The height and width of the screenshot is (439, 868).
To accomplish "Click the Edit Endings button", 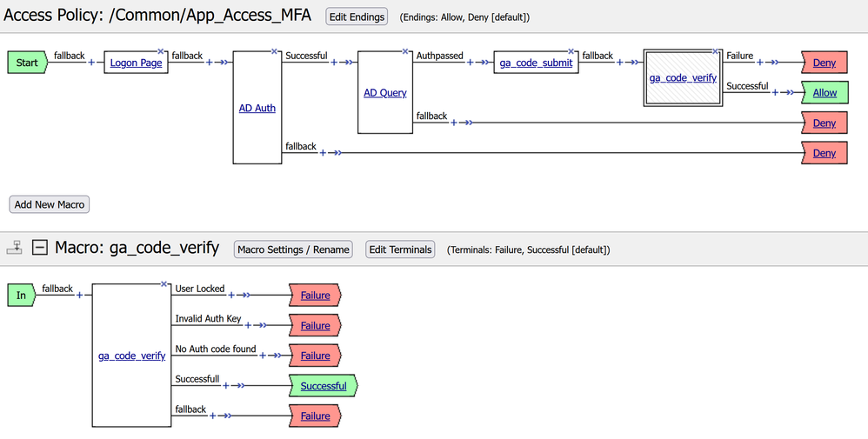I will pyautogui.click(x=357, y=17).
